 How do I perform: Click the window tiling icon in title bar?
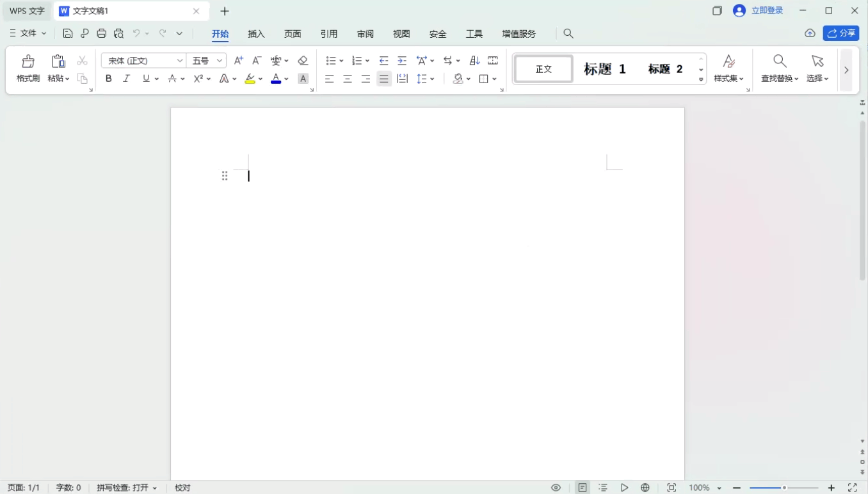717,11
